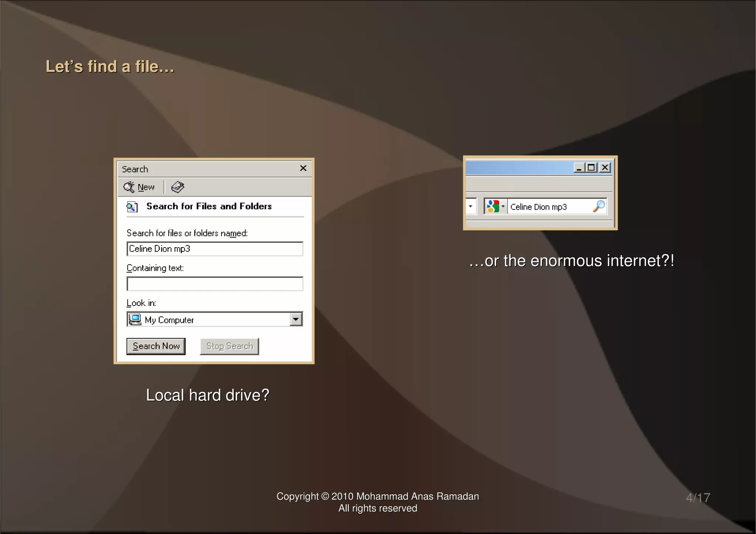Click the 'Search' panel title text

(135, 169)
